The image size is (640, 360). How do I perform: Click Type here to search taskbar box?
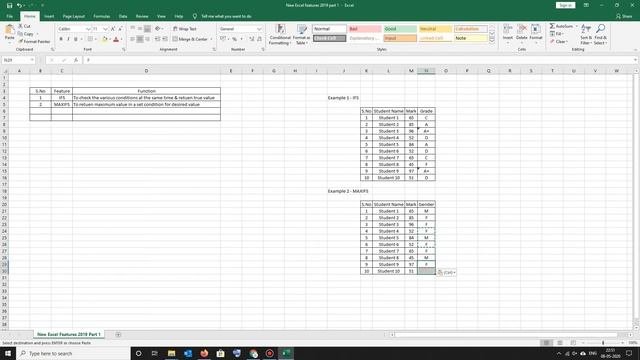pos(73,353)
